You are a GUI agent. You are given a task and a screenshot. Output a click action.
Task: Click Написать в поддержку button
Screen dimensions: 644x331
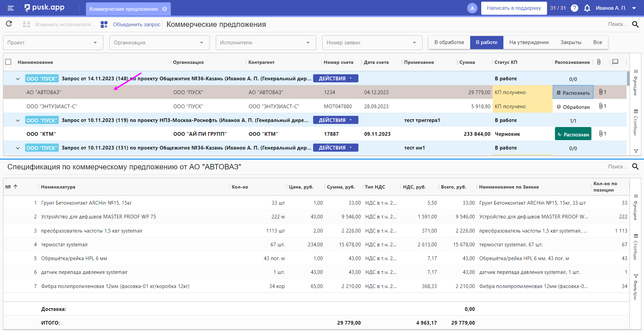click(x=514, y=8)
